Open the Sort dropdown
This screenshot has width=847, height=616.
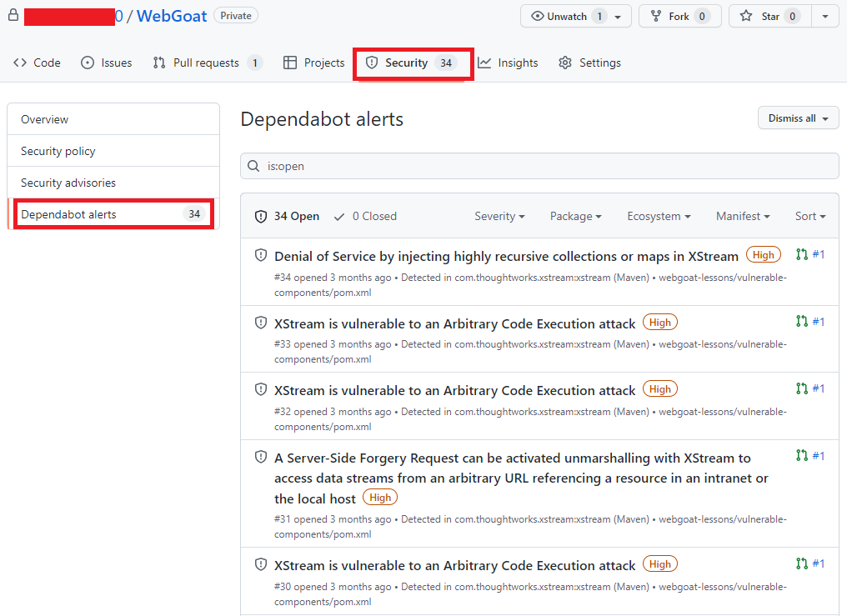point(810,217)
